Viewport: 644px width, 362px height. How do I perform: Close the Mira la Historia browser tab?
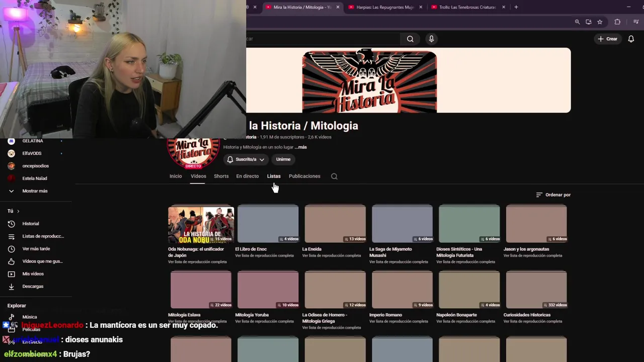(338, 7)
